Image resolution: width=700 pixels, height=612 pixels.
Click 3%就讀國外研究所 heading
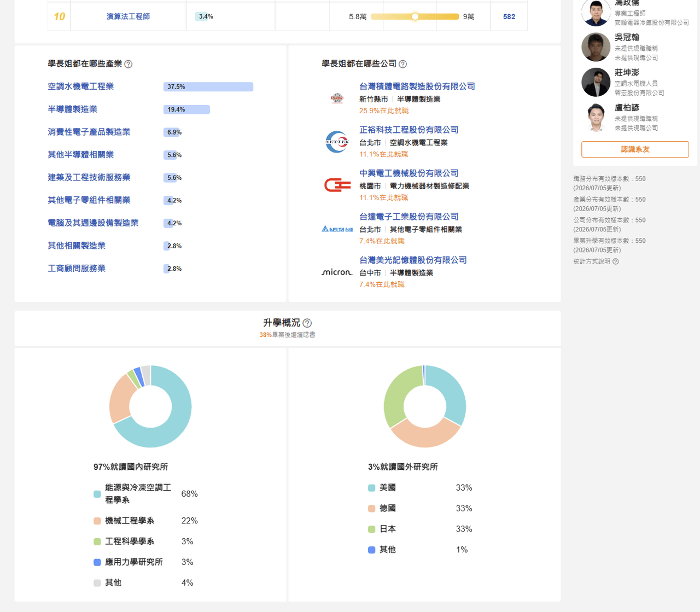point(403,467)
